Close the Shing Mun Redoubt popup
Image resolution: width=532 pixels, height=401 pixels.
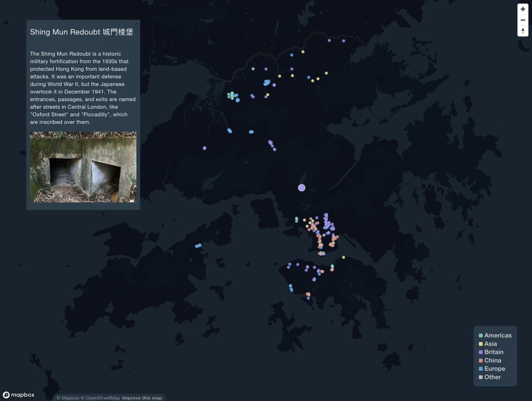point(136,23)
